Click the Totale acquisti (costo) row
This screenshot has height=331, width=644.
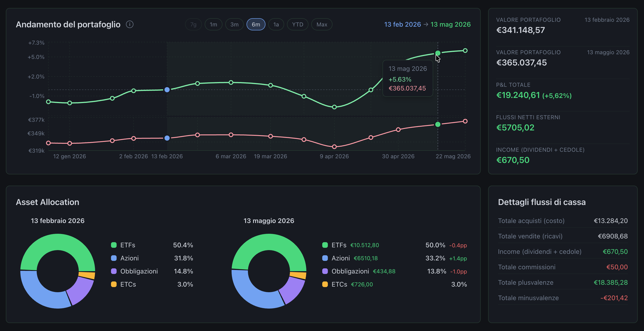point(563,221)
